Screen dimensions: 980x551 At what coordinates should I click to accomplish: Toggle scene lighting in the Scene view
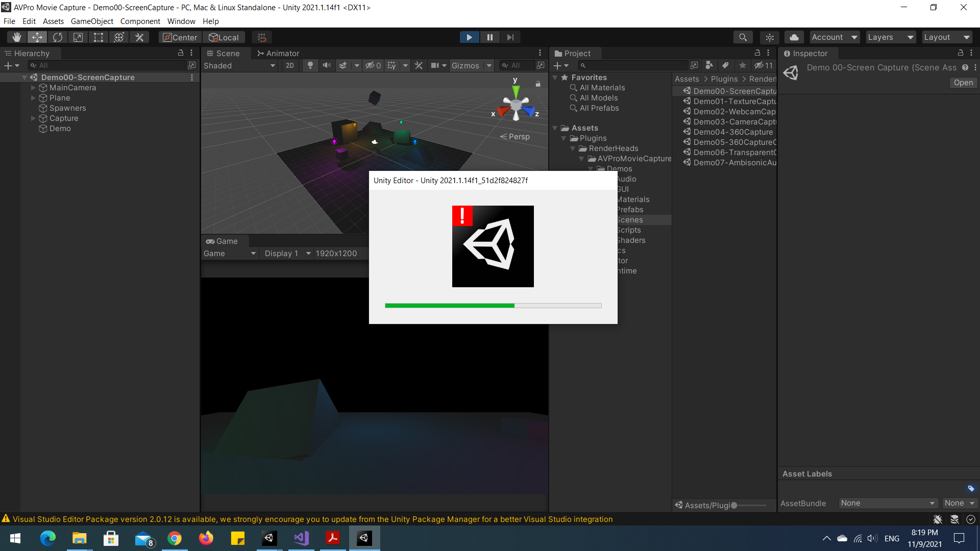click(x=310, y=65)
